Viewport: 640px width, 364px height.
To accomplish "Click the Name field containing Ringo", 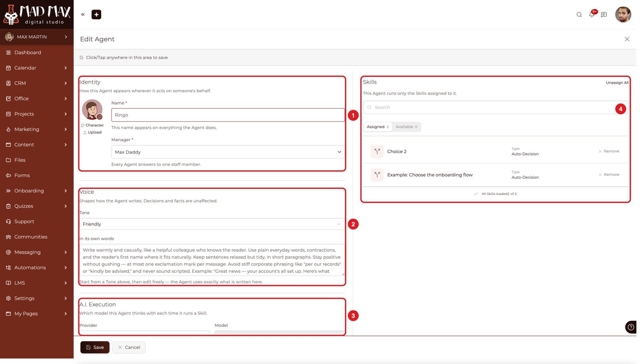I will click(228, 115).
